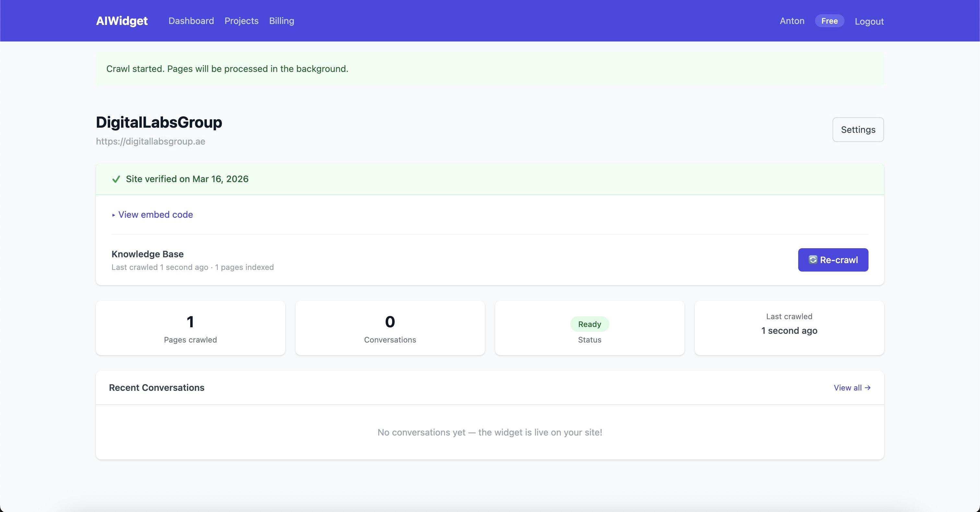This screenshot has width=980, height=512.
Task: Open the Billing menu item
Action: click(x=282, y=21)
